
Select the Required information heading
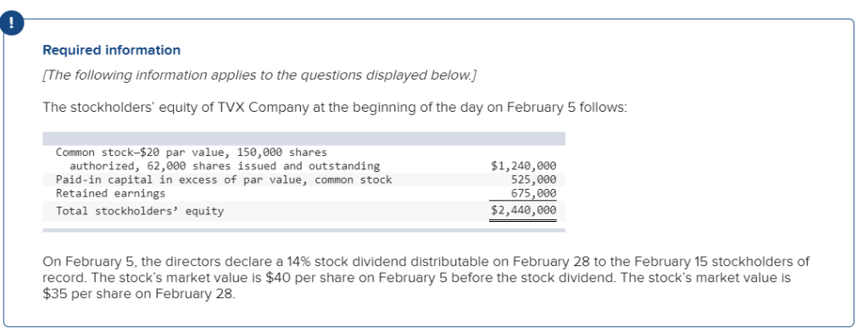click(x=111, y=50)
